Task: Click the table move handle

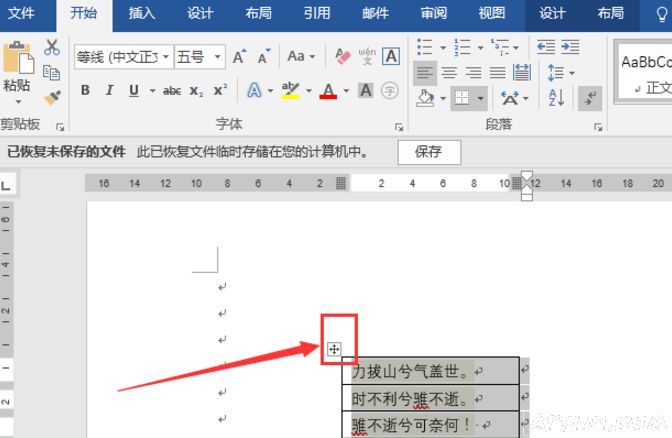Action: [x=334, y=349]
